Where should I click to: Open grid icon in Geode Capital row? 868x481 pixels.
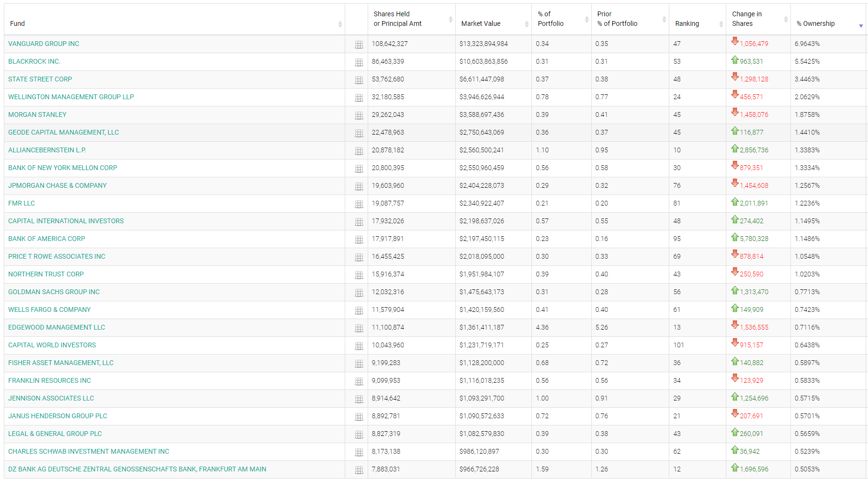359,133
